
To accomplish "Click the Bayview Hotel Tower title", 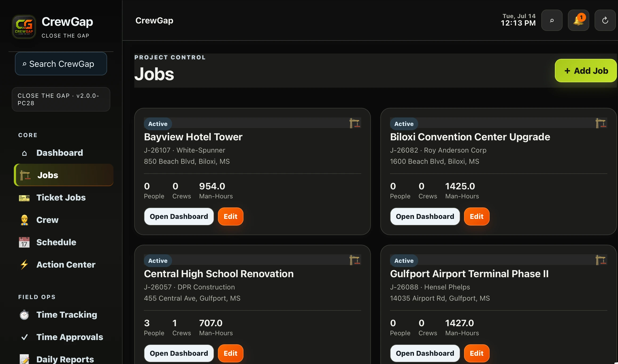I will (x=193, y=137).
